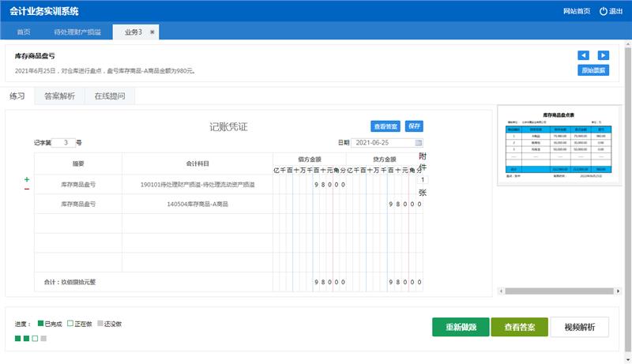Click the next question arrow icon
Image resolution: width=632 pixels, height=364 pixels.
pyautogui.click(x=604, y=55)
